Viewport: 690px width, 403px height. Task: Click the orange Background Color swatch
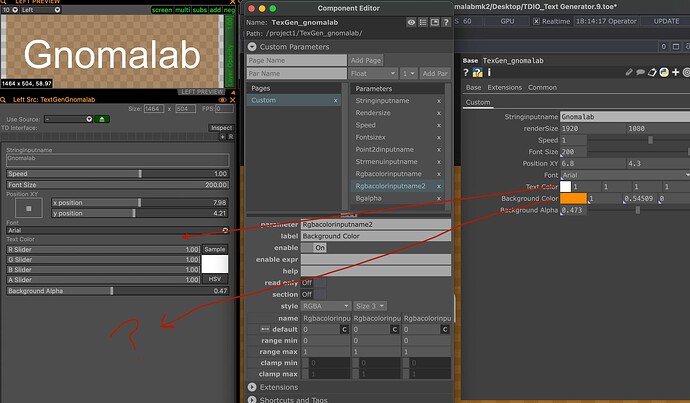[x=571, y=199]
